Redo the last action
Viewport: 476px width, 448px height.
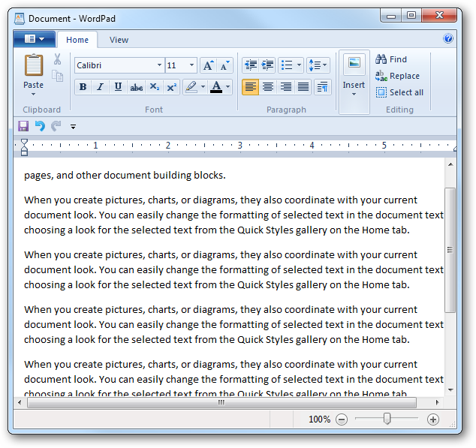tap(56, 126)
